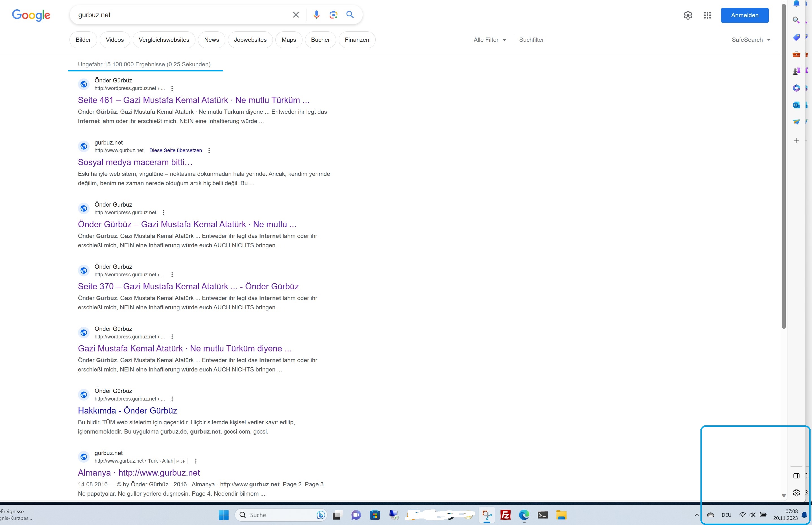This screenshot has width=812, height=525.
Task: Open Hakkımda - Önder Gürbüz result
Action: click(x=128, y=410)
